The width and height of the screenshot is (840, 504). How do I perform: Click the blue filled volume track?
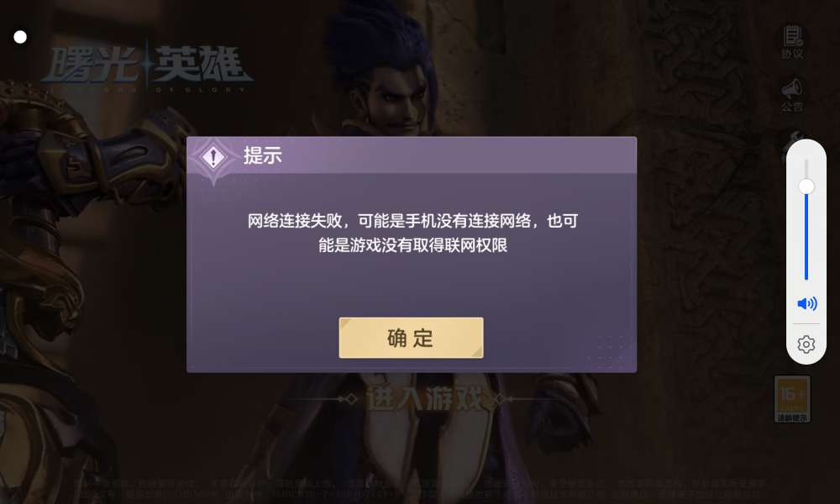(806, 237)
